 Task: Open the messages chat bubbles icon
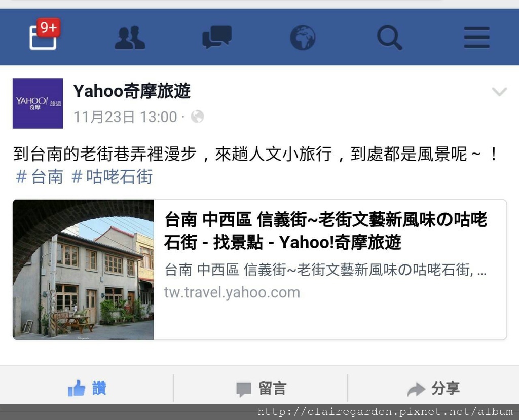[217, 37]
